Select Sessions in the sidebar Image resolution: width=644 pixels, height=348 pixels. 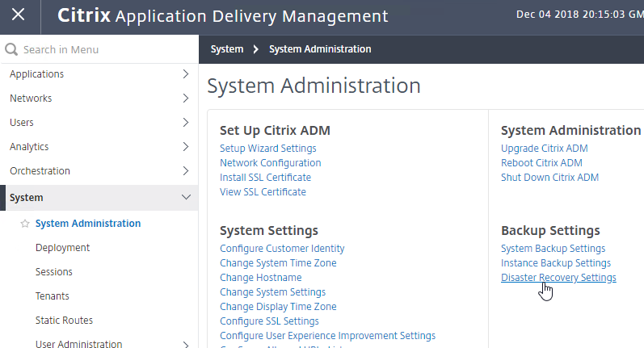pyautogui.click(x=54, y=271)
